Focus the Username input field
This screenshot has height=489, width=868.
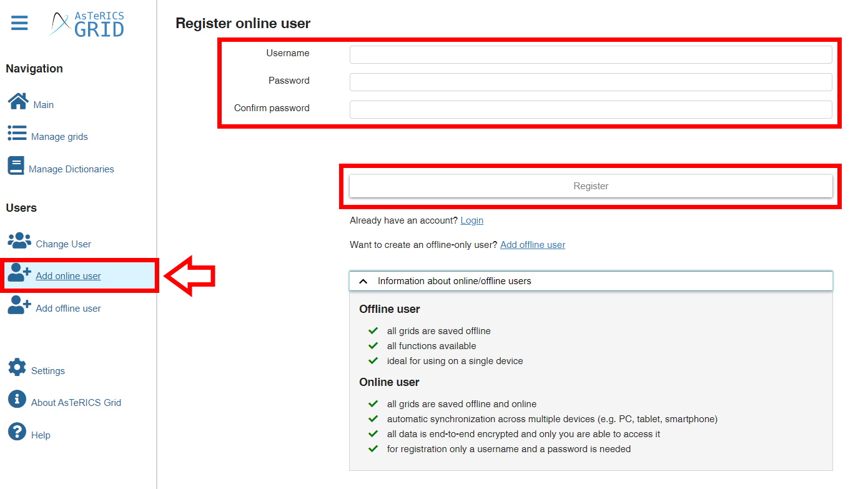pyautogui.click(x=590, y=54)
